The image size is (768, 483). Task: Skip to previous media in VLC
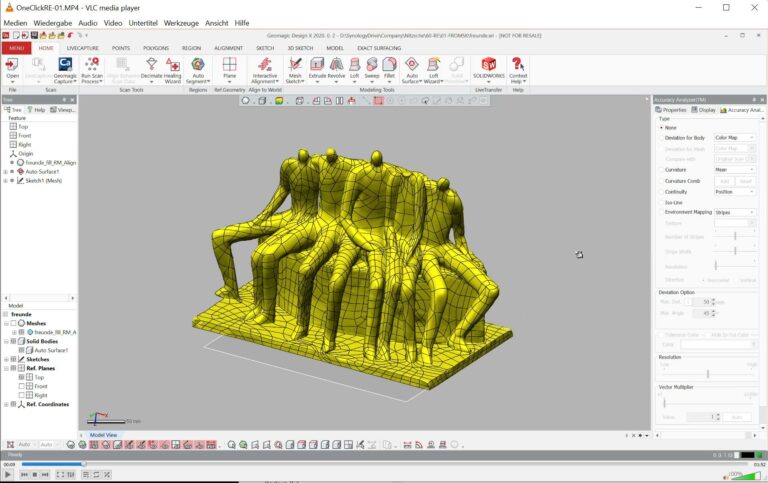click(24, 474)
